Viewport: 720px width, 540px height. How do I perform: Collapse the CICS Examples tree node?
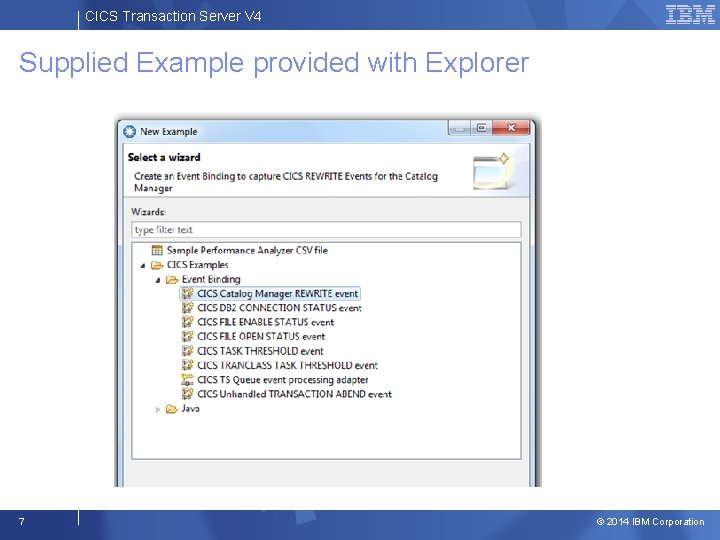143,265
